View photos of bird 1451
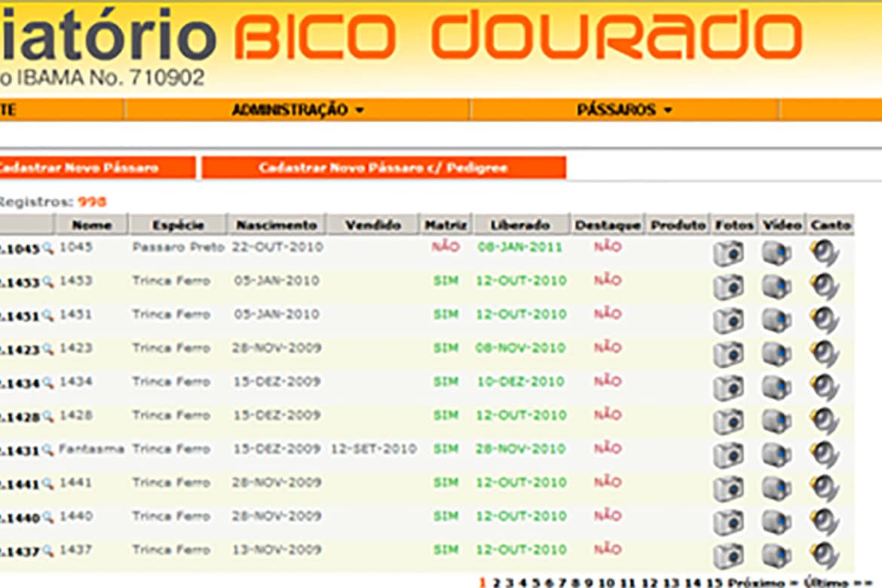The height and width of the screenshot is (588, 882). click(728, 320)
